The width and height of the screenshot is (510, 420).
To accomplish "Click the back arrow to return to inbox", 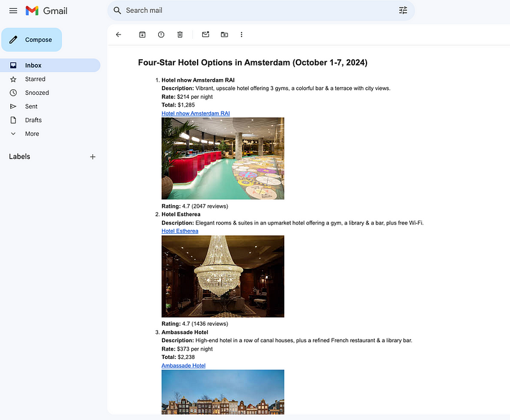I will click(x=119, y=34).
